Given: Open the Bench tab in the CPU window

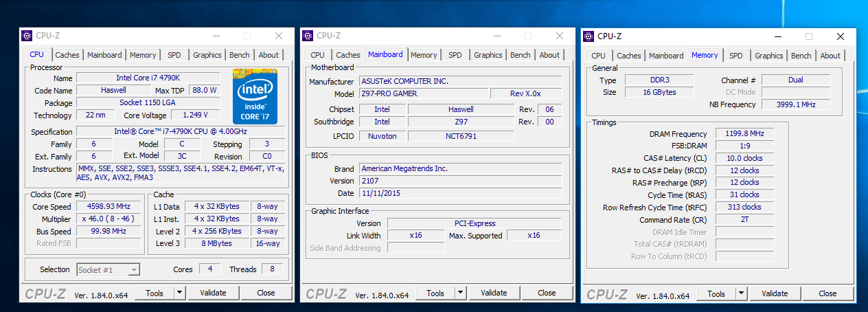Looking at the screenshot, I should (x=240, y=55).
